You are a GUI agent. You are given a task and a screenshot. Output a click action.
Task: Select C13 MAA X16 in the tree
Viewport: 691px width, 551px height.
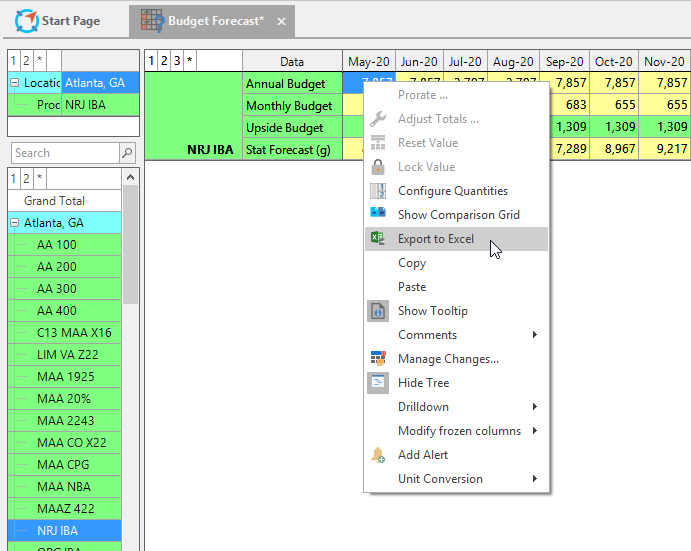[64, 333]
